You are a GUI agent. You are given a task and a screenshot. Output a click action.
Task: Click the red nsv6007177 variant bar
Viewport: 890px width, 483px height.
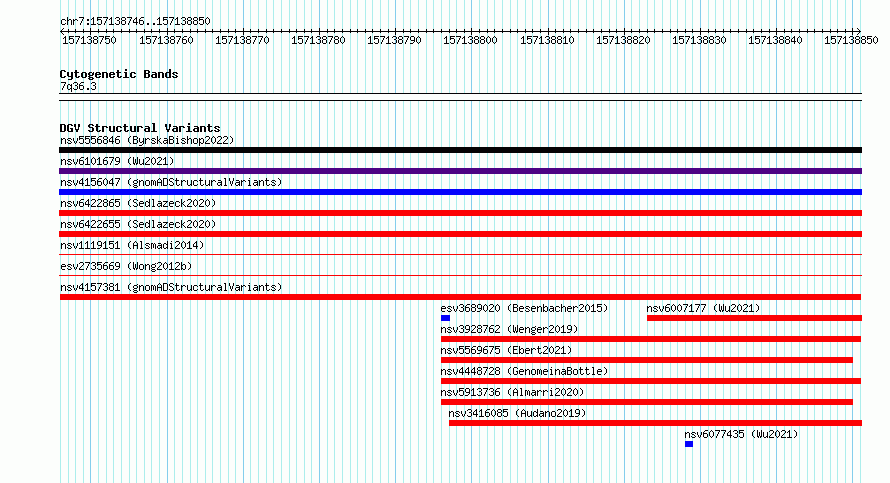click(x=754, y=318)
